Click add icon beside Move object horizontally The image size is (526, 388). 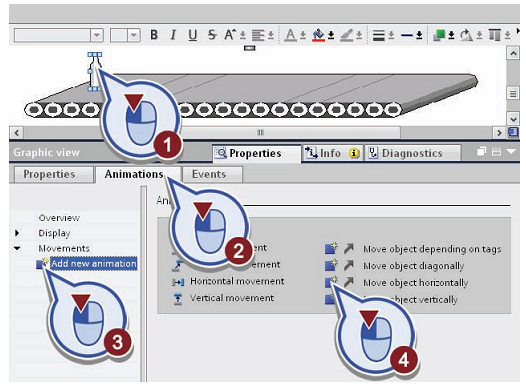(331, 282)
